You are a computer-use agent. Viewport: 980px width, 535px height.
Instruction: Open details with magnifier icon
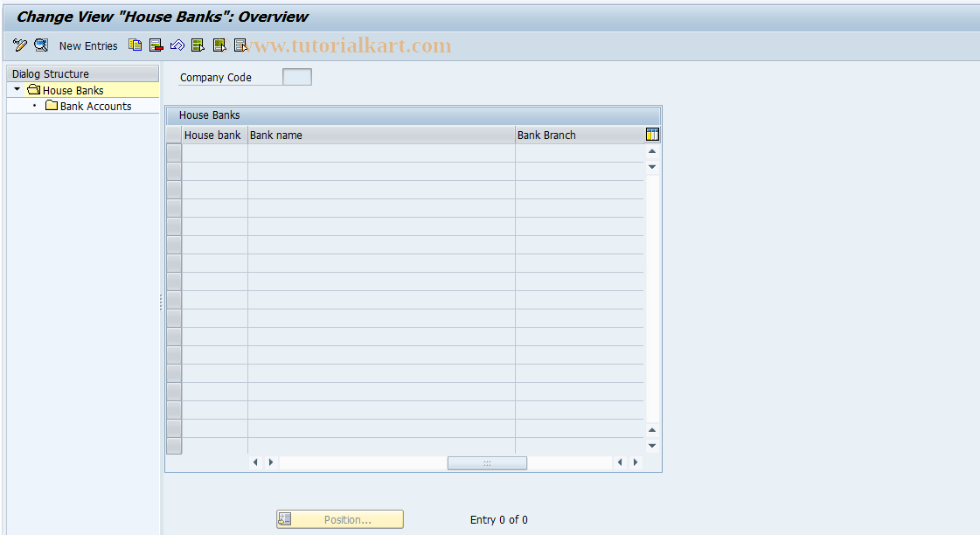point(41,45)
